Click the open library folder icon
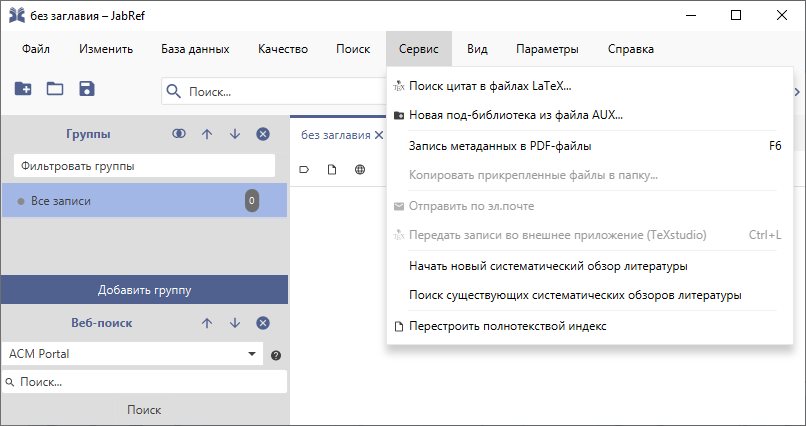The image size is (806, 426). (55, 89)
